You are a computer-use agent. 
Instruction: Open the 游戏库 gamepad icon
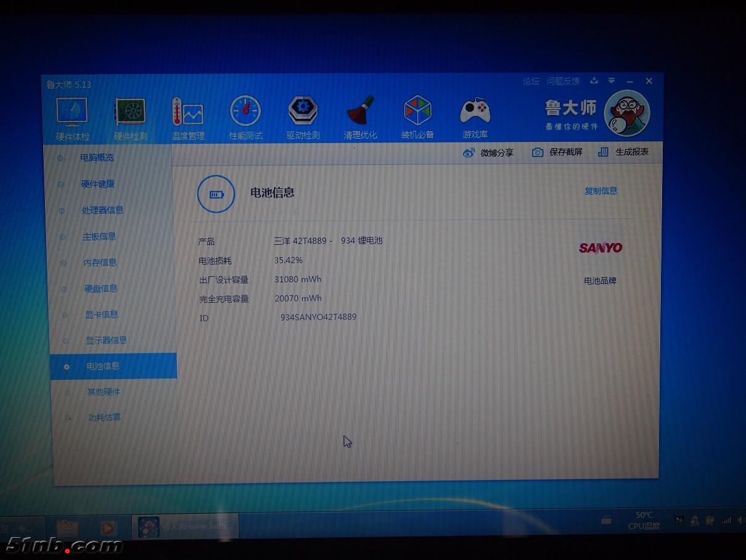click(x=475, y=117)
